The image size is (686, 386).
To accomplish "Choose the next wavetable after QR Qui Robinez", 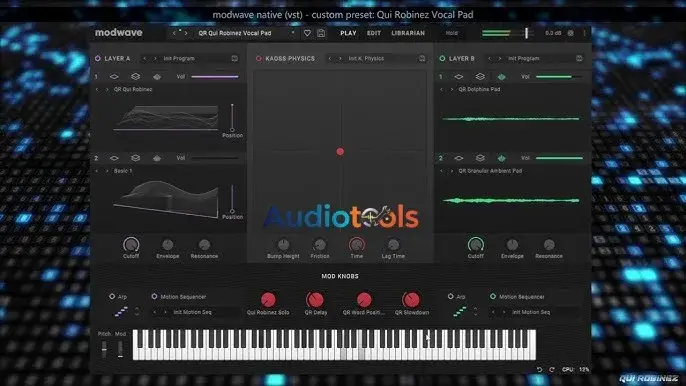I will coord(107,89).
